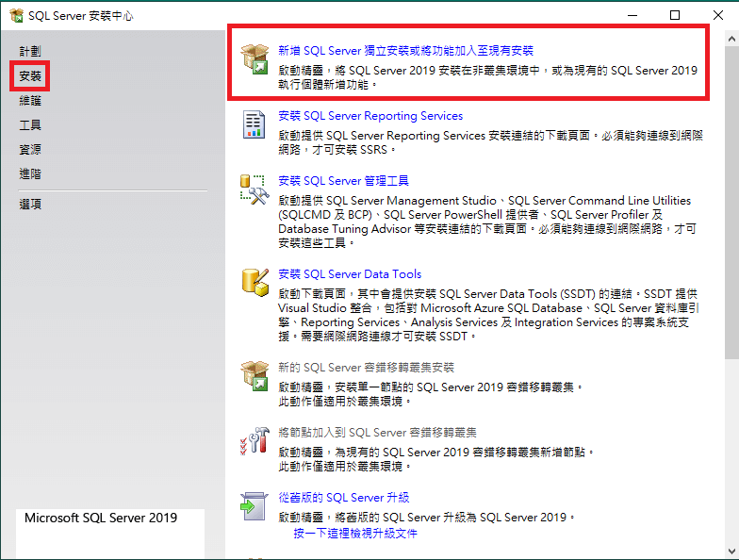Open 安裝 SQL Server Reporting Services link
The image size is (739, 560).
370,116
